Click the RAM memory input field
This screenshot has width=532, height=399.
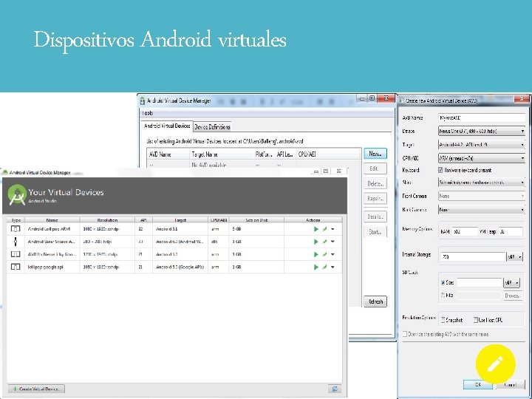pos(465,232)
